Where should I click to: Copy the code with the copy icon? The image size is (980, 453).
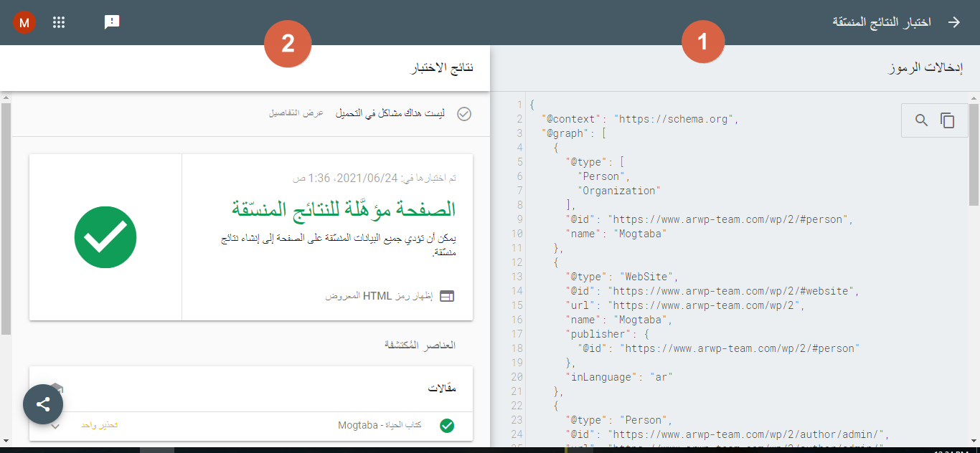coord(948,120)
